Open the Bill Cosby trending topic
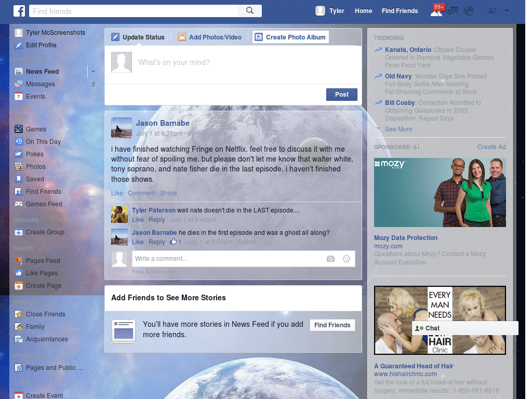The image size is (532, 399). coord(400,103)
